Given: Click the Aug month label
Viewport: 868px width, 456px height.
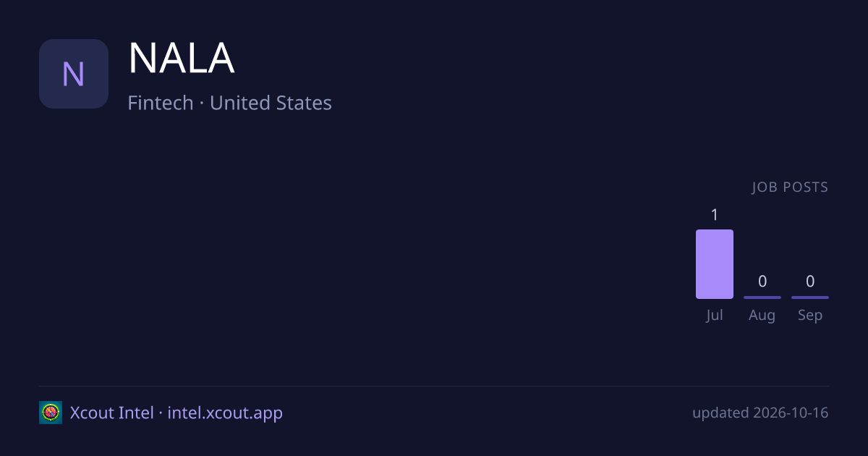Looking at the screenshot, I should (762, 316).
